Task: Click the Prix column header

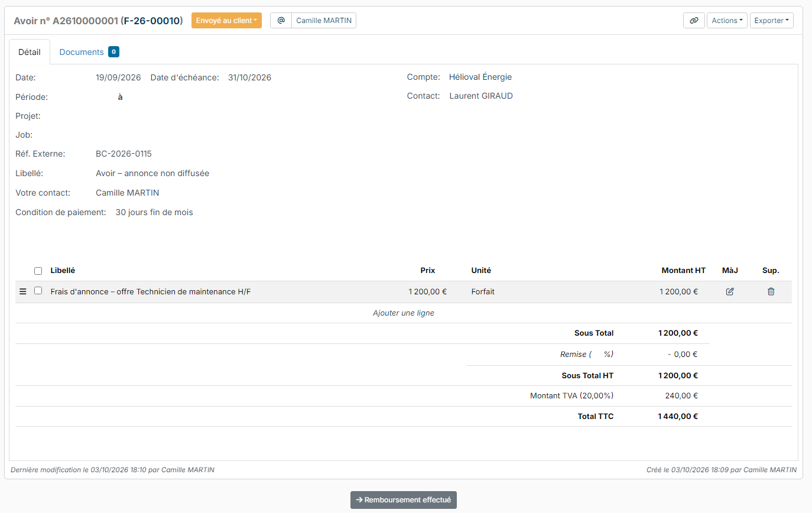Action: (x=428, y=271)
